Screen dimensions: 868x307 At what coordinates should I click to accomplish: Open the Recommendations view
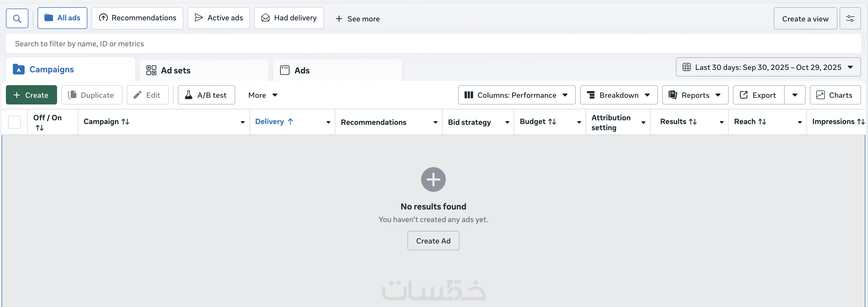click(137, 18)
